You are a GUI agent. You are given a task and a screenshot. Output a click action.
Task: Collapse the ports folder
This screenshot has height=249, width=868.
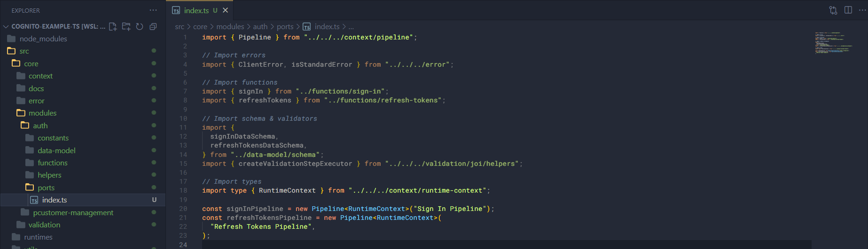pos(46,187)
